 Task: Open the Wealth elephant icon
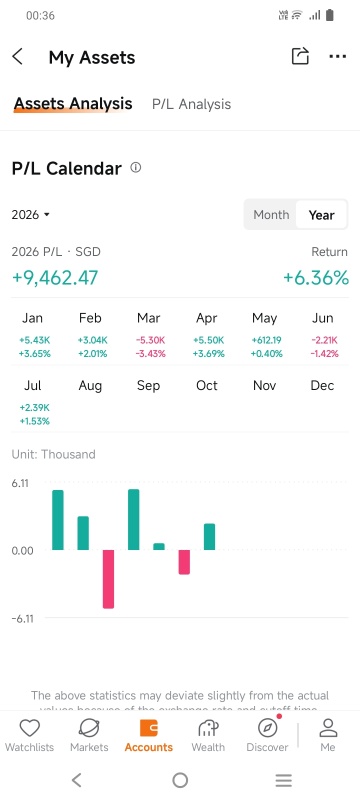208,728
